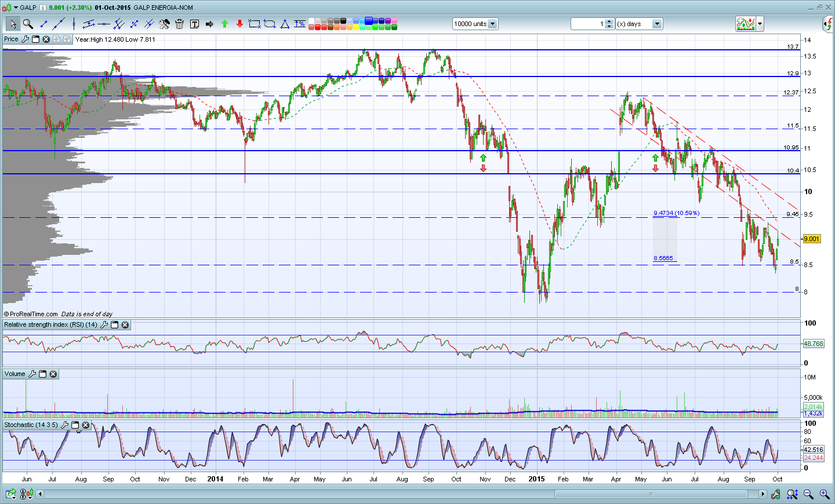Select the ellipse drawing tool

(270, 24)
